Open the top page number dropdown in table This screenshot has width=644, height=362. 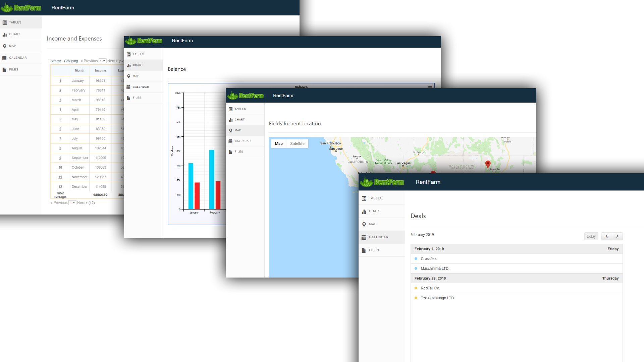[102, 61]
